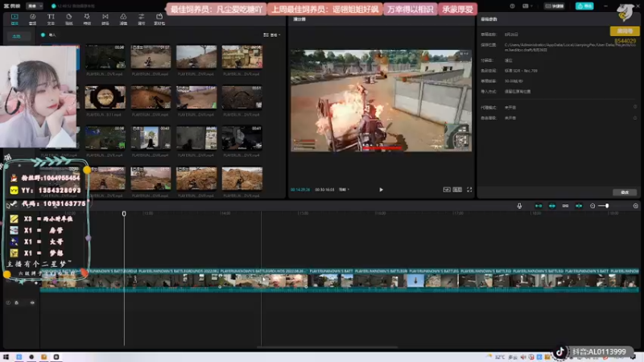This screenshot has height=362, width=644.
Task: Click the microphone record icon above timeline
Action: point(519,206)
